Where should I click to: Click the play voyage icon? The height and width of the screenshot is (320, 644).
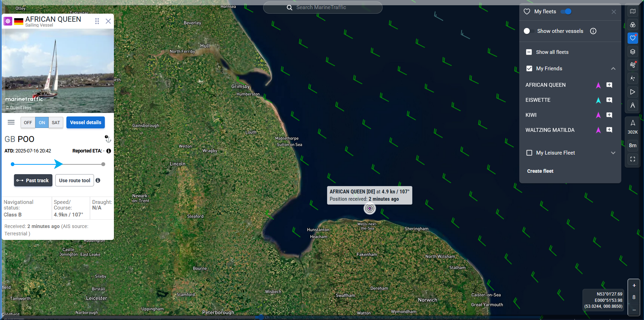tap(632, 92)
